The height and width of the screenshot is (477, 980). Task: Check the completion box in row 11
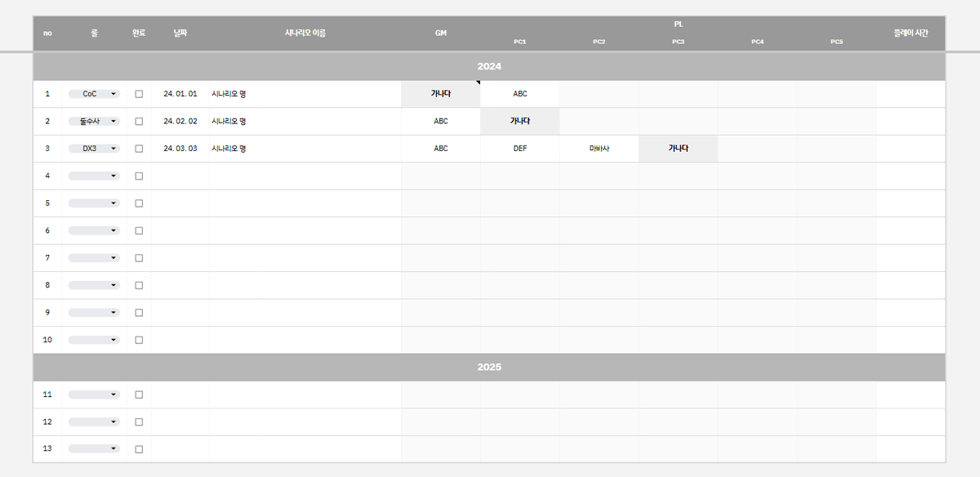click(x=139, y=395)
